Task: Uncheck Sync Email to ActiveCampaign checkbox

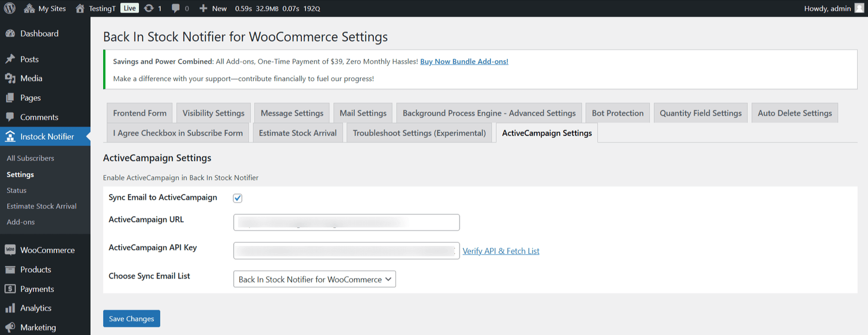Action: pos(238,198)
